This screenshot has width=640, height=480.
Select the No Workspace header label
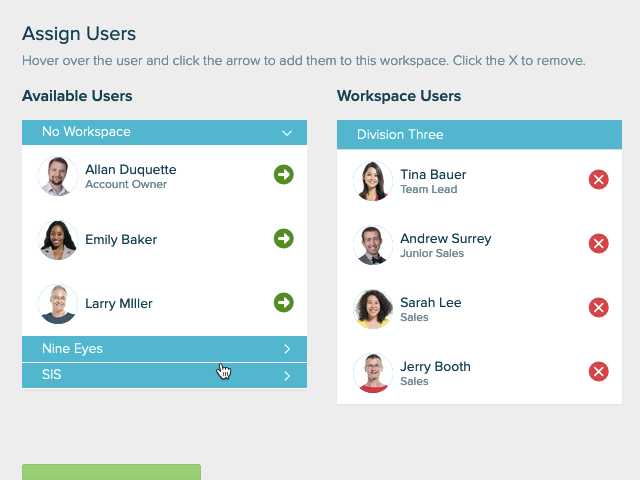point(86,131)
